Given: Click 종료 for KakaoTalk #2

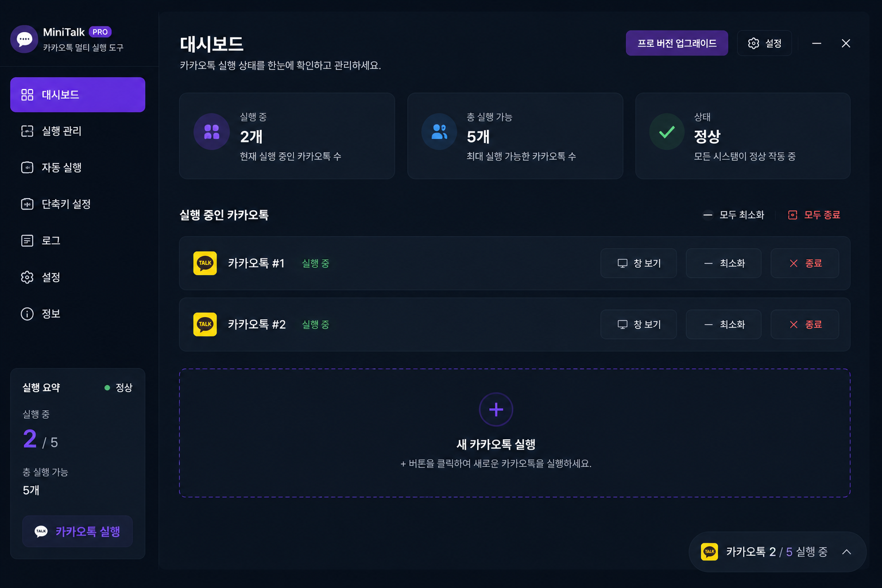Looking at the screenshot, I should tap(805, 324).
